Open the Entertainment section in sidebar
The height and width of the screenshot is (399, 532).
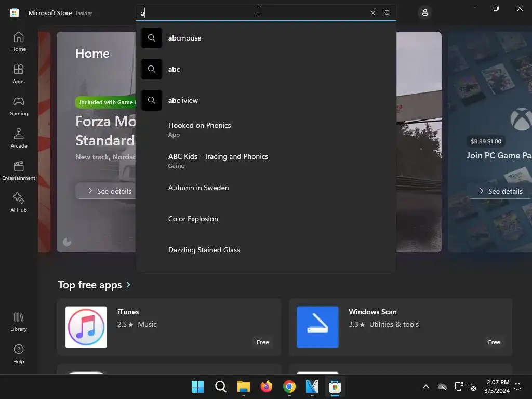coord(19,170)
